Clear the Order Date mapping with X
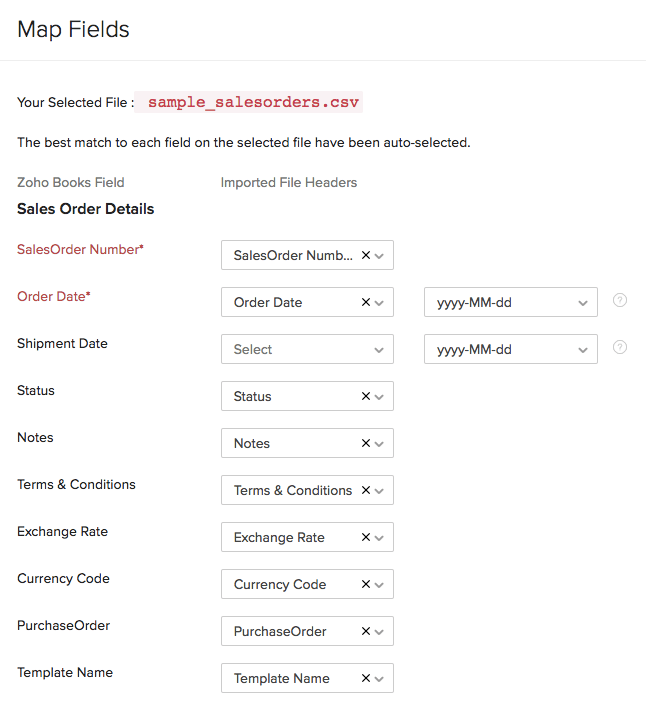Screen dimensions: 646x703 coord(366,302)
